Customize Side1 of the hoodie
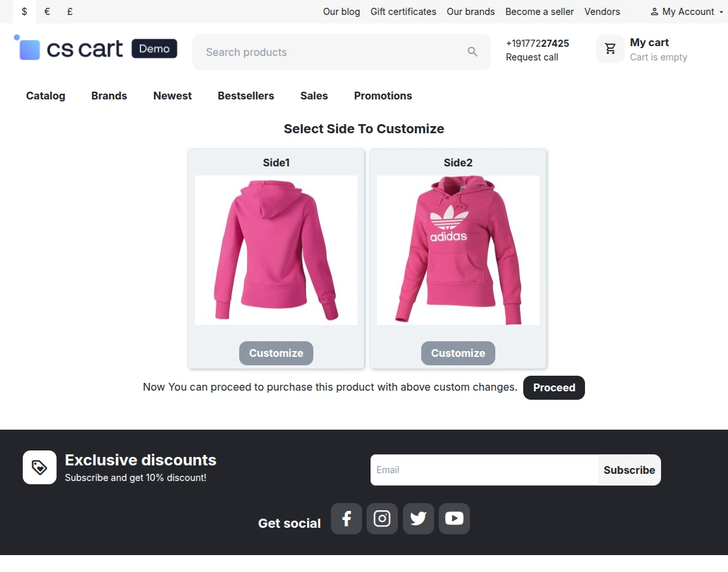 coord(276,354)
